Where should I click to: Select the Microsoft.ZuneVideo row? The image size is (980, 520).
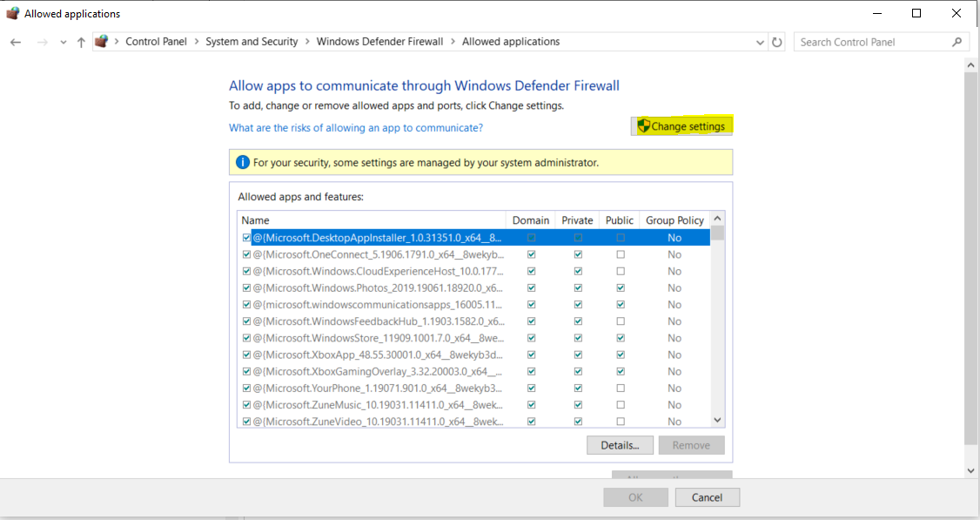coord(475,421)
